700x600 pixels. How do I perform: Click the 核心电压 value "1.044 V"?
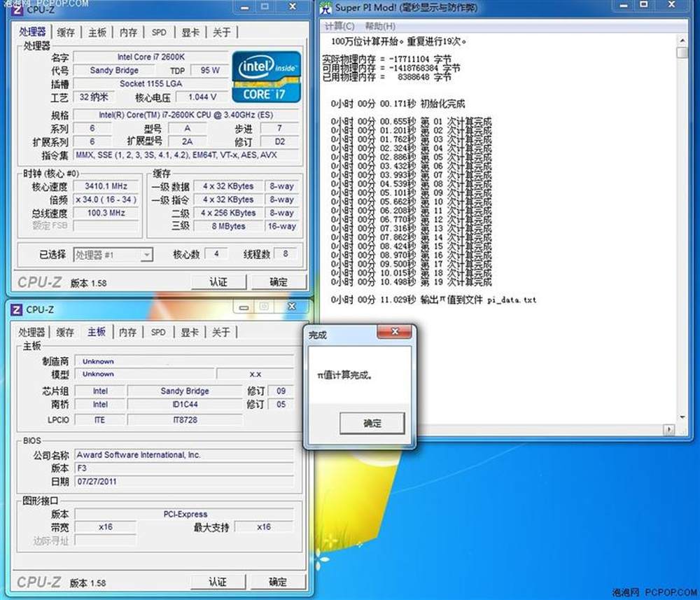point(202,97)
